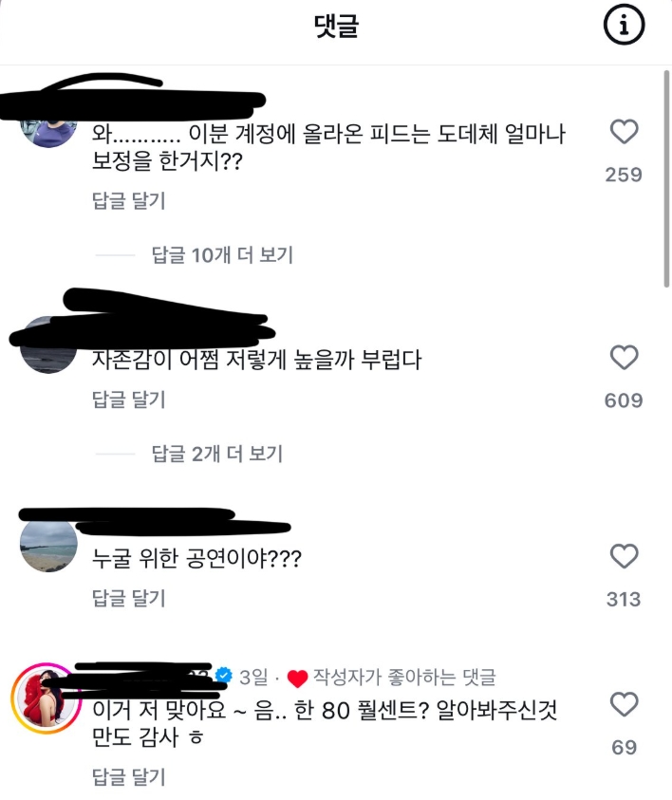
Task: Open the second commenter's gray avatar
Action: pyautogui.click(x=48, y=345)
